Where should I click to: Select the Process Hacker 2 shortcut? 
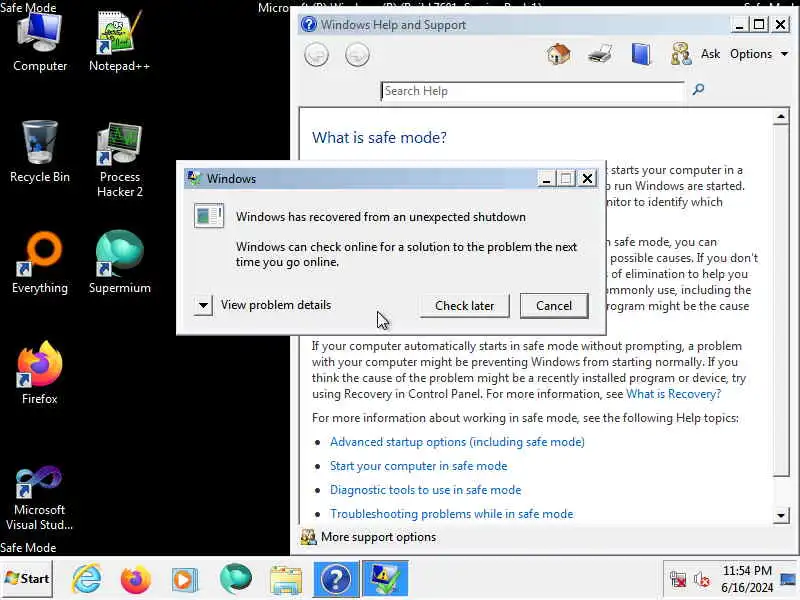click(119, 160)
